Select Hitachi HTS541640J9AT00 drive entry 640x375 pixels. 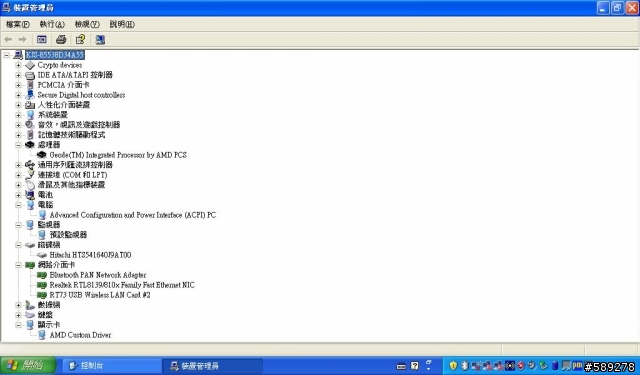point(90,255)
